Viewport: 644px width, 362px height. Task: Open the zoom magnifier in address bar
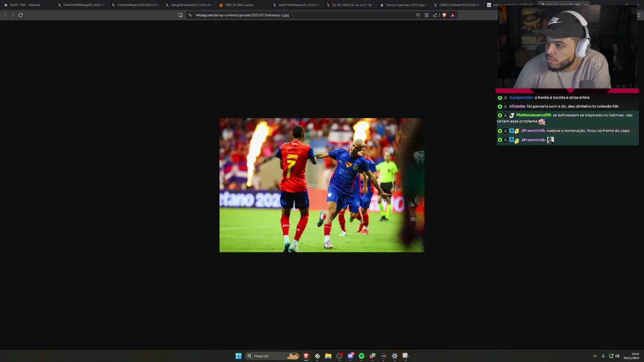[418, 15]
